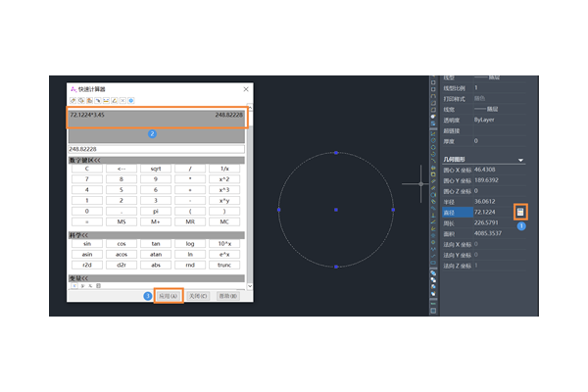The width and height of the screenshot is (588, 392).
Task: Click the Get Coordinates icon in calculator toolbar
Action: point(97,100)
